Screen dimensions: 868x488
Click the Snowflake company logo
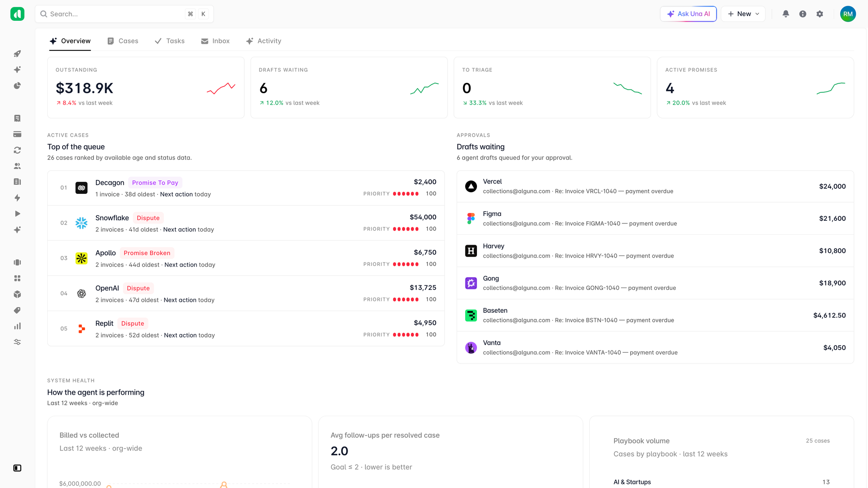(82, 223)
